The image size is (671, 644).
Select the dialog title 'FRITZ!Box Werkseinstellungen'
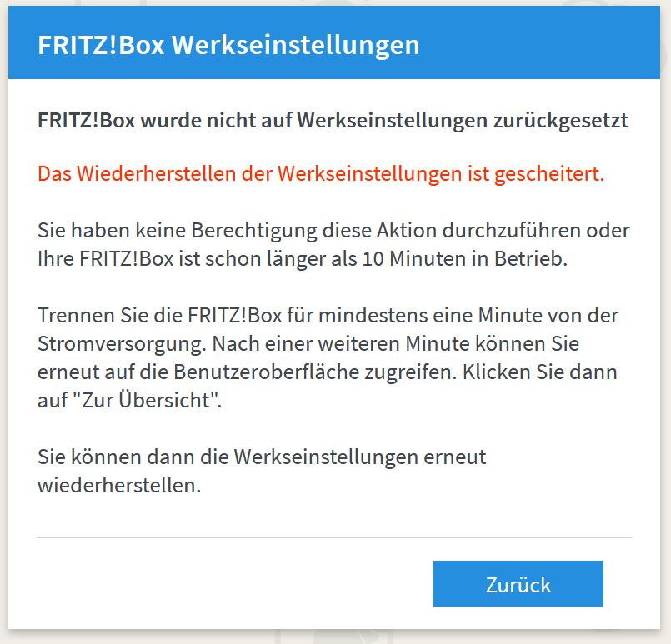tap(228, 45)
